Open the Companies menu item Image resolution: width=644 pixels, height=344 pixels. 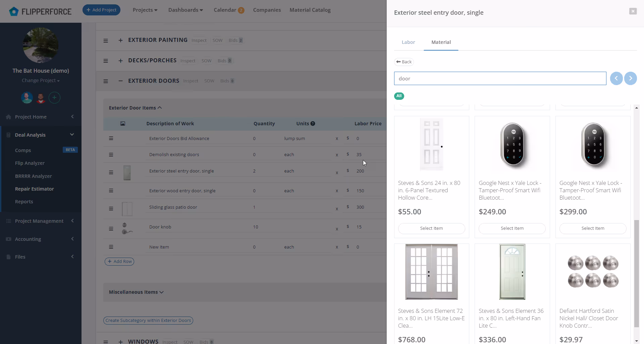point(267,10)
